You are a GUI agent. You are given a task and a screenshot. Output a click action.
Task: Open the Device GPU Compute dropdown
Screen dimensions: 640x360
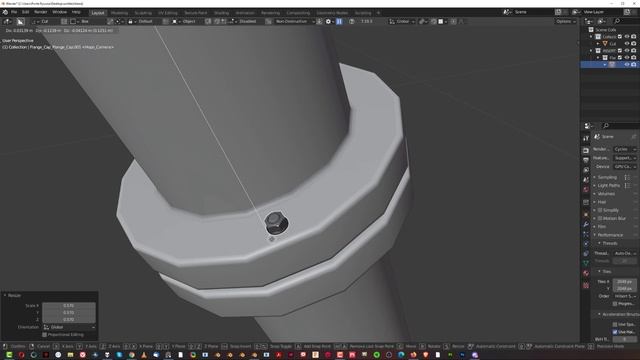pyautogui.click(x=624, y=167)
